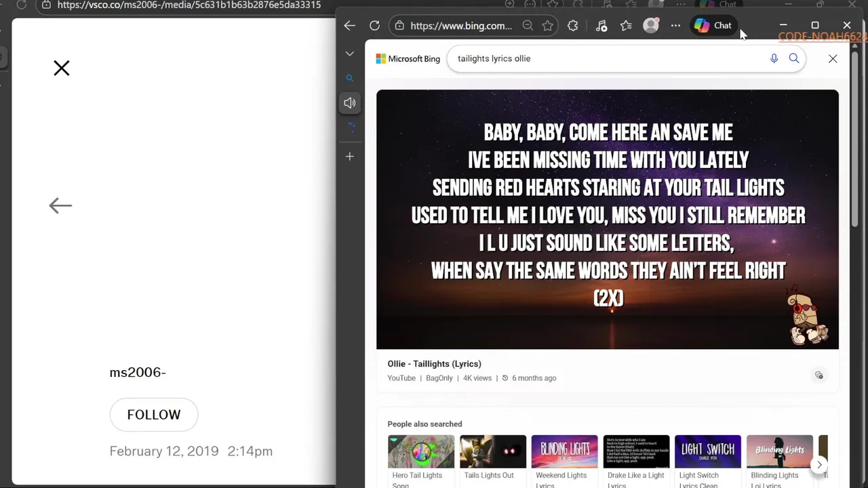
Task: Open the Favorites list icon
Action: pos(626,26)
